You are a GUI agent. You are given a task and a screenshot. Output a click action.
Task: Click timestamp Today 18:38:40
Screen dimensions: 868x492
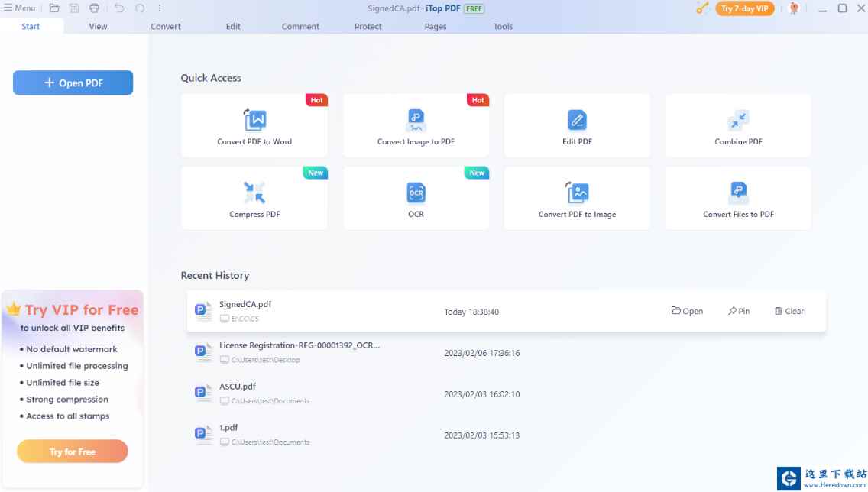click(x=471, y=312)
